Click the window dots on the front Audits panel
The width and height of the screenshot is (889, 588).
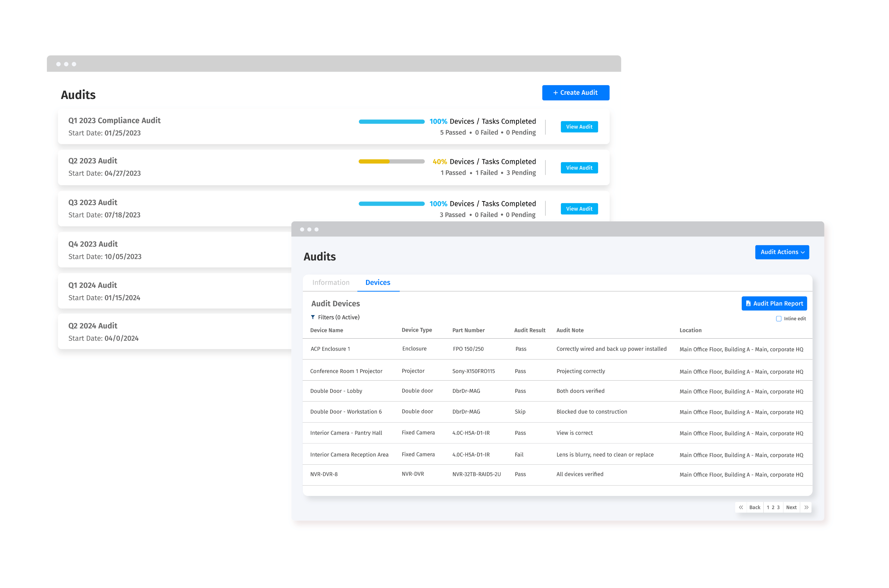tap(309, 229)
